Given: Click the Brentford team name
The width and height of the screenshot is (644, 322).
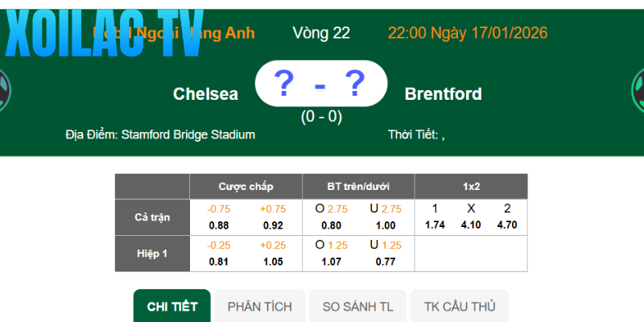Looking at the screenshot, I should 444,94.
